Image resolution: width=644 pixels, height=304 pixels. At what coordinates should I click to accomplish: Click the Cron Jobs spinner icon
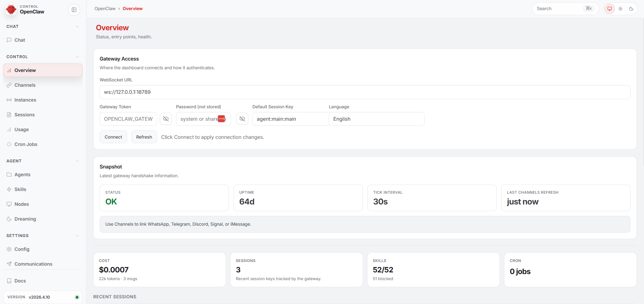pos(9,144)
